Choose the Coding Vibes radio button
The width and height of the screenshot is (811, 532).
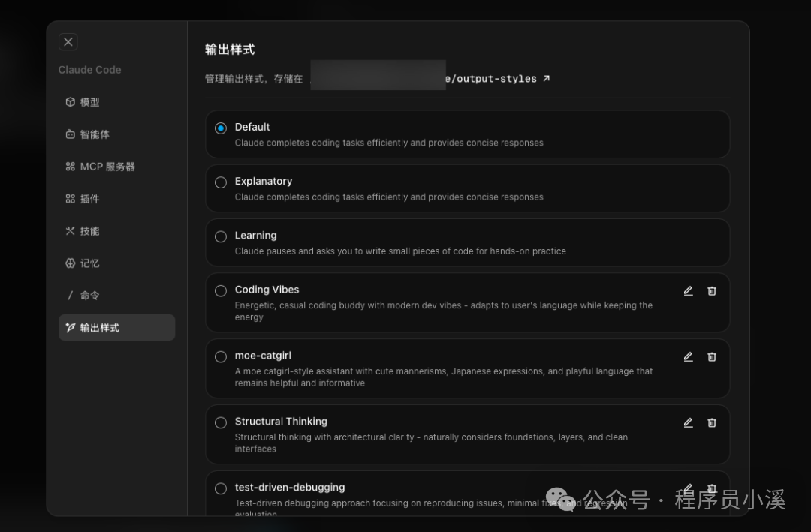[x=221, y=291]
